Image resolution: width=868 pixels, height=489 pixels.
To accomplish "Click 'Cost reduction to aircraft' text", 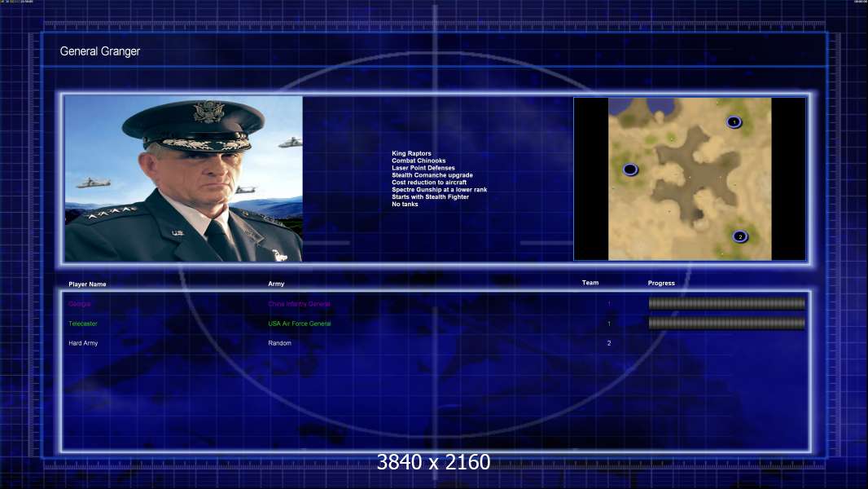I will tap(429, 183).
